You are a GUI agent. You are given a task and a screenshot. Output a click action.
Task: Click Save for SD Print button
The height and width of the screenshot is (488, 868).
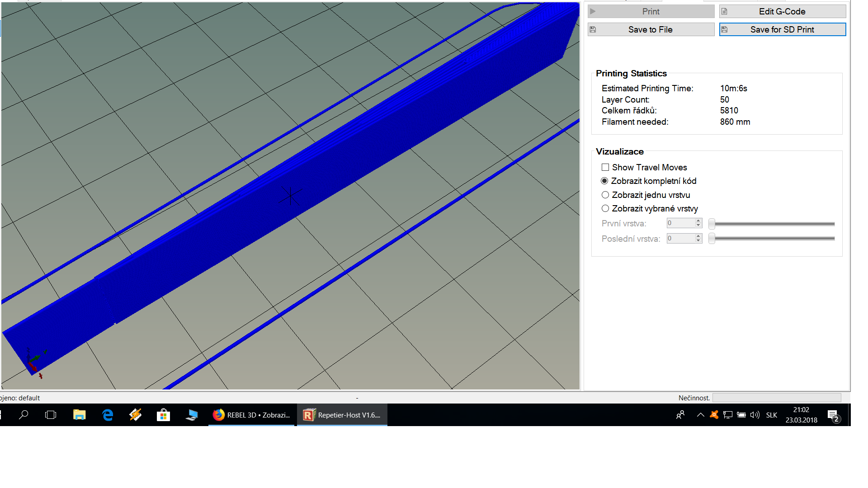click(x=782, y=29)
